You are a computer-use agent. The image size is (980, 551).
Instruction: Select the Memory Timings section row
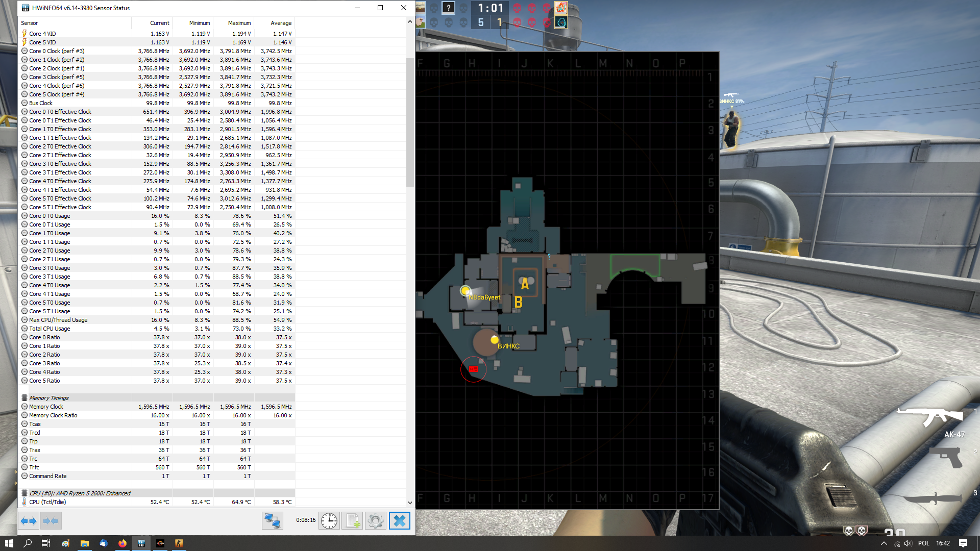pos(49,398)
